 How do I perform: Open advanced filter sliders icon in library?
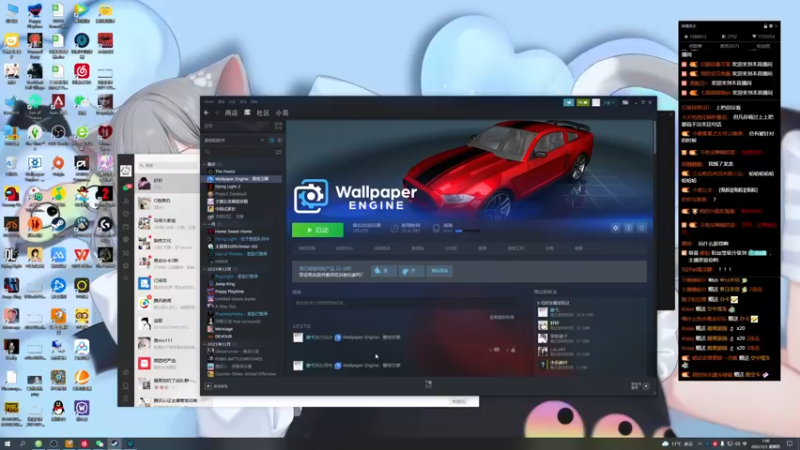click(x=279, y=152)
